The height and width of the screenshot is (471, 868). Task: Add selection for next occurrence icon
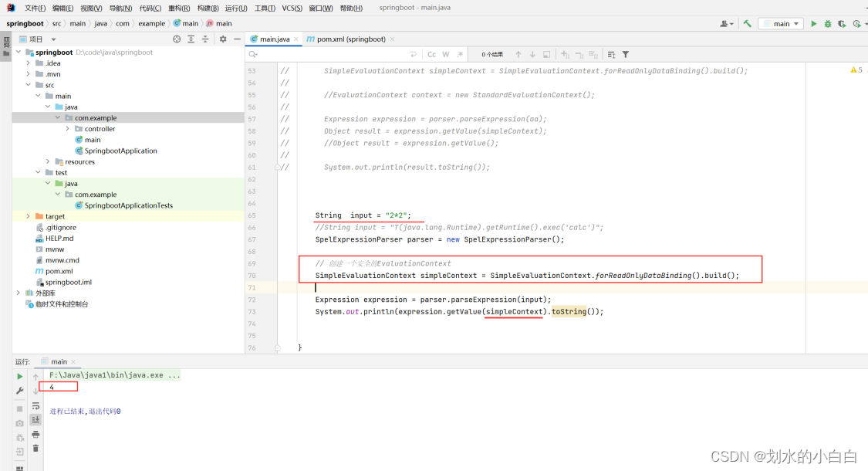pos(566,54)
